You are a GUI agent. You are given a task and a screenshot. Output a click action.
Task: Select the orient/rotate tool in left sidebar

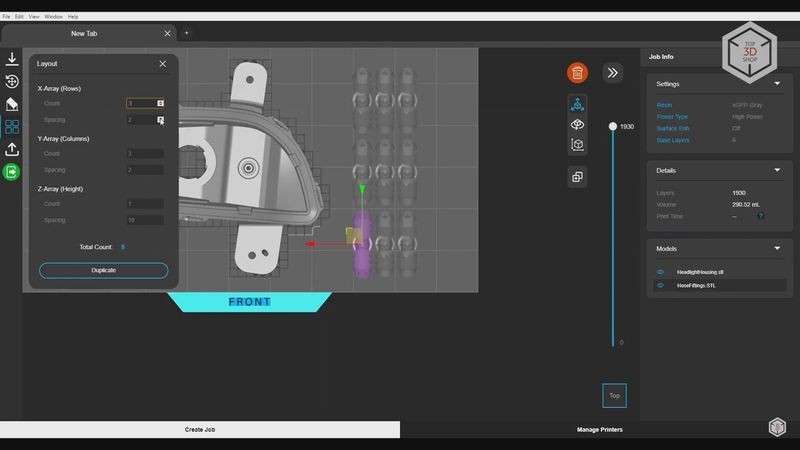[x=12, y=82]
